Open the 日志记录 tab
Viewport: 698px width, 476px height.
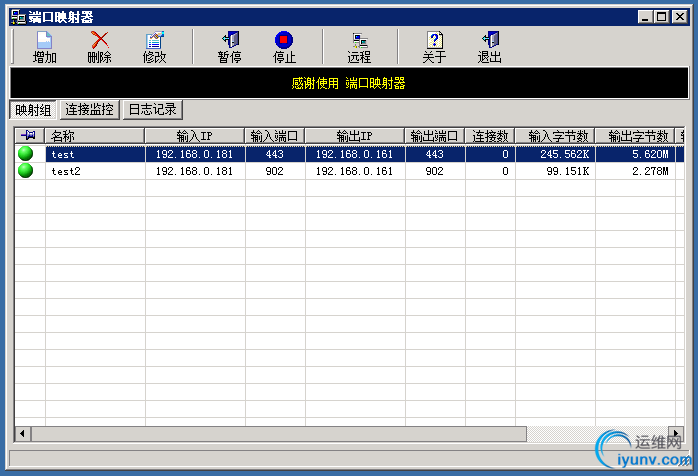tap(152, 110)
